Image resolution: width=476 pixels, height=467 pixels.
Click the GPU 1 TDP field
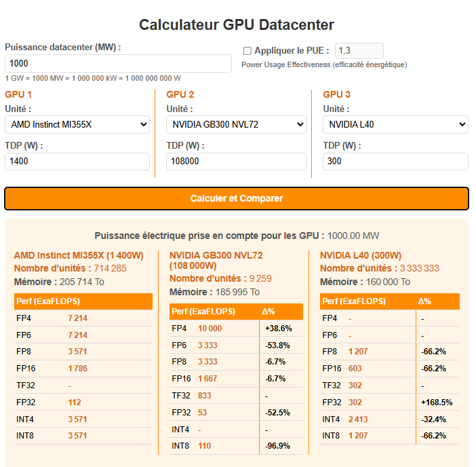click(x=77, y=162)
